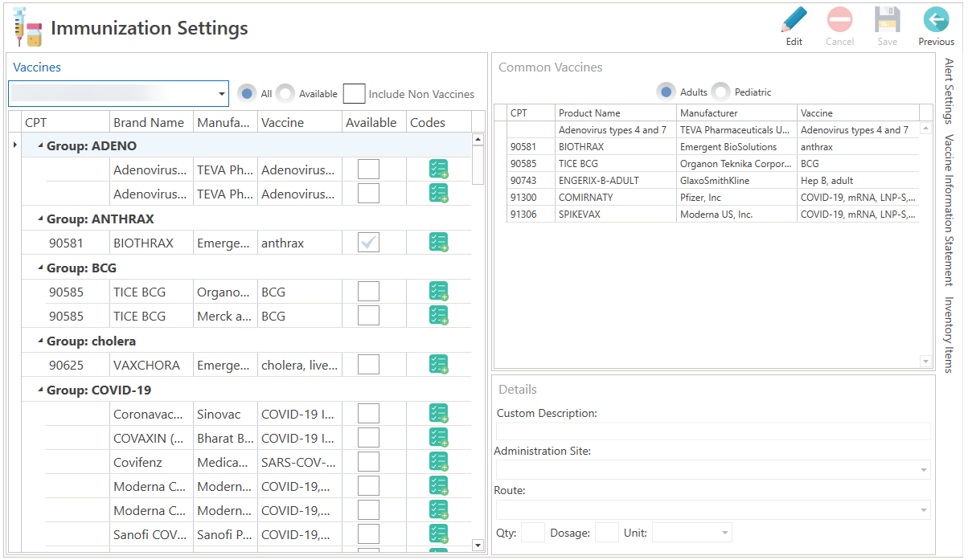Viewport: 968px width, 560px height.
Task: Sort Common Vaccines by Product Name
Action: pyautogui.click(x=616, y=113)
